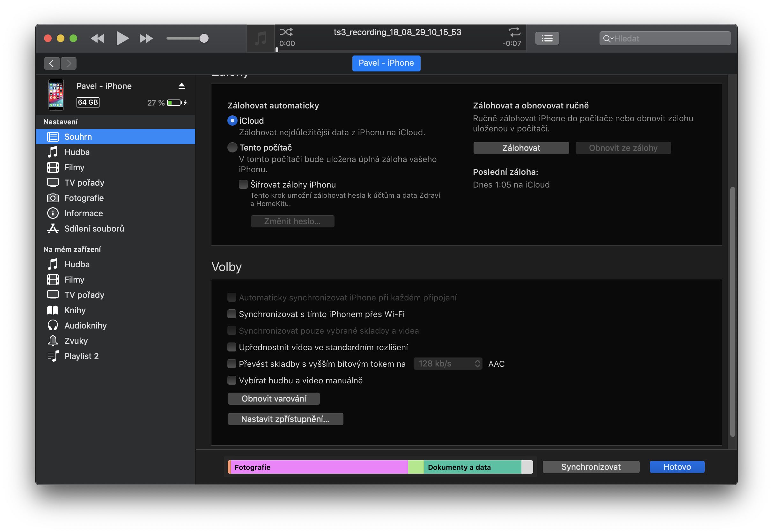Select the Pavel - iPhone tab button
The image size is (773, 532).
coord(386,63)
